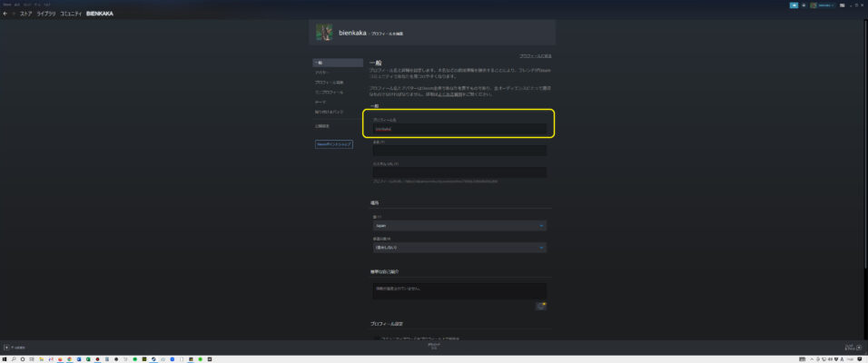Viewport: 868px width, 363px height.
Task: Toggle the checkbox under プロフィール設定
Action: pos(378,339)
